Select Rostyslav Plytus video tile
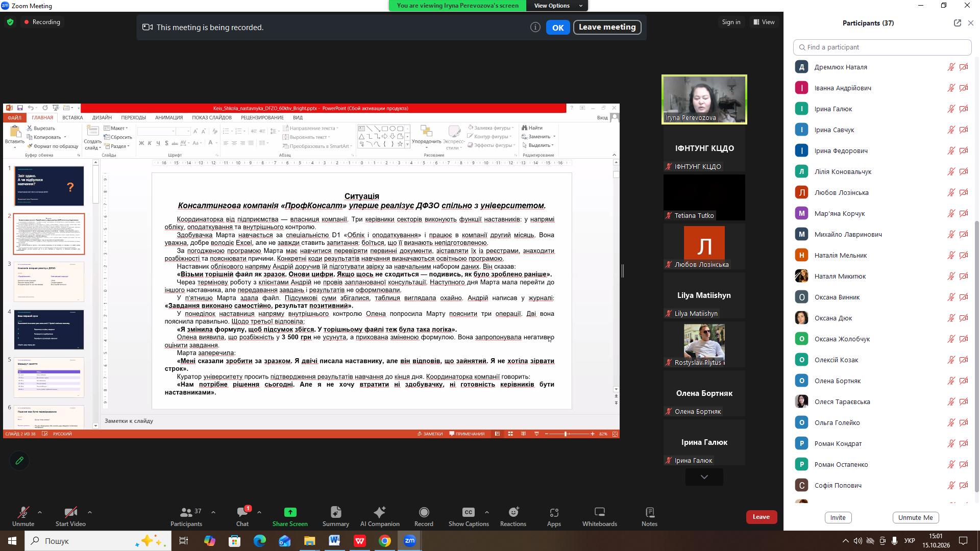 pyautogui.click(x=704, y=344)
